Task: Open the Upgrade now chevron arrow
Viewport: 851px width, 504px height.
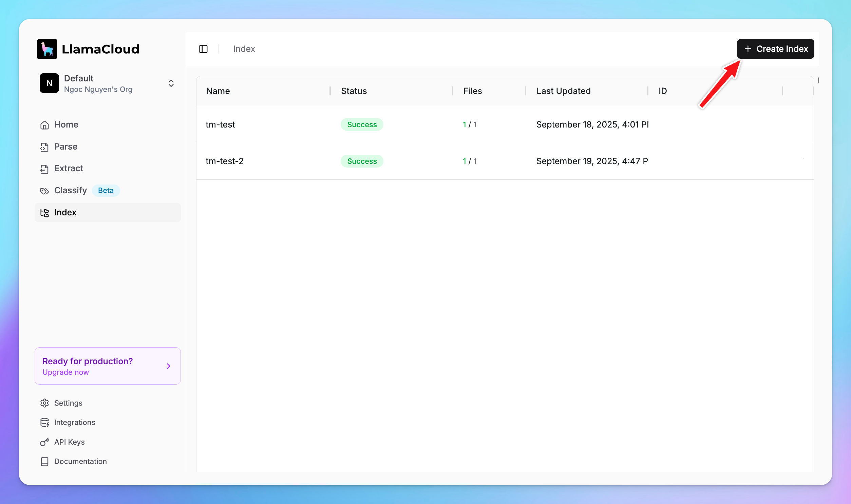Action: tap(168, 366)
